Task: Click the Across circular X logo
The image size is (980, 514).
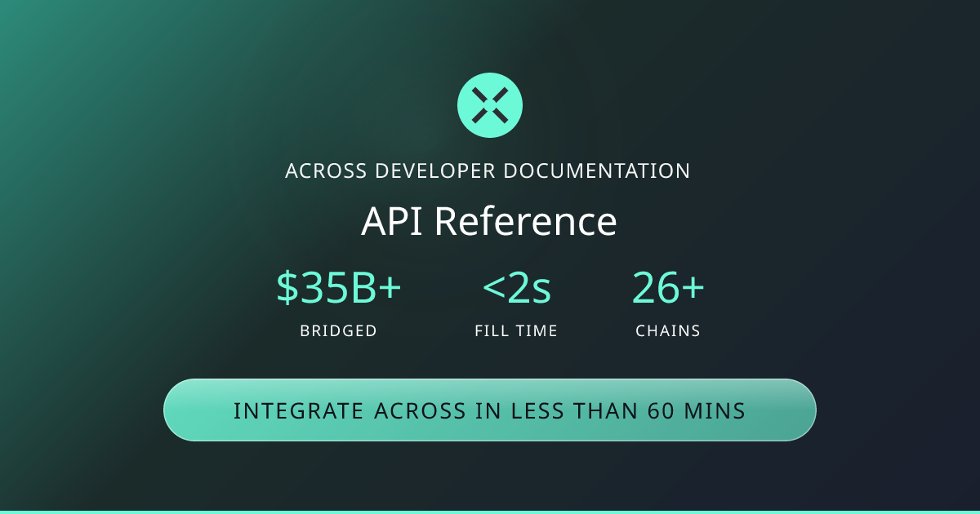Action: pyautogui.click(x=490, y=104)
